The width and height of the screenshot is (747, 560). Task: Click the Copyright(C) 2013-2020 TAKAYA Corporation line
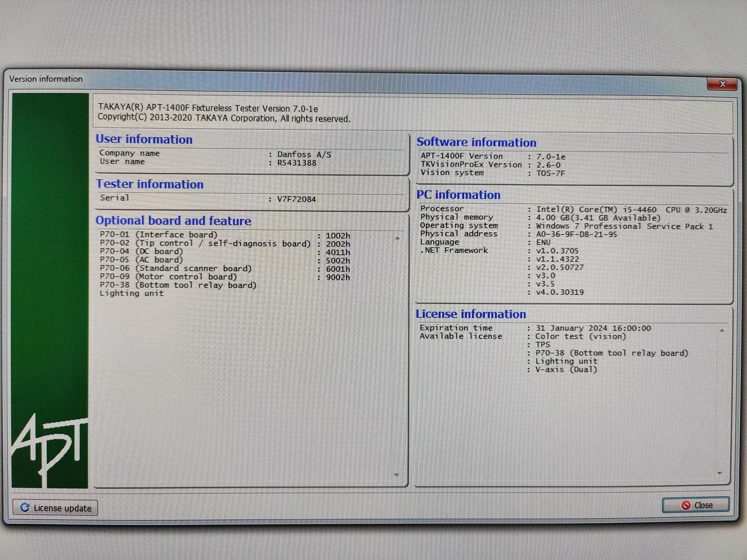224,118
